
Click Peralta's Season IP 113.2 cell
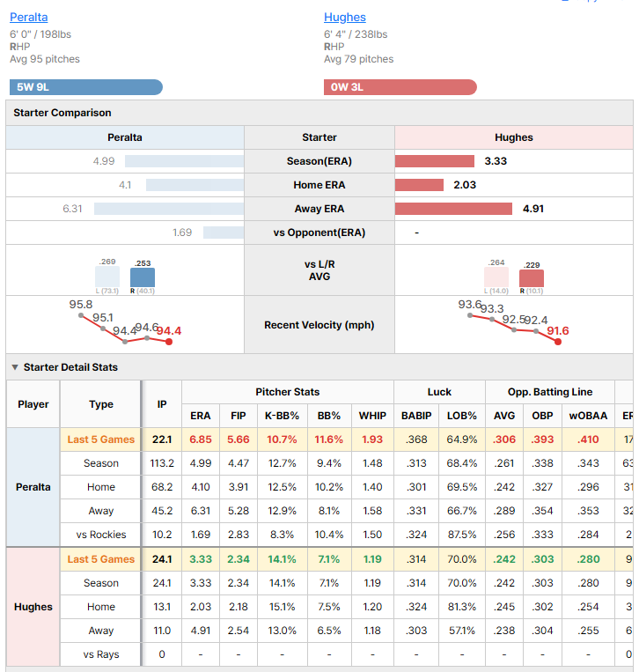162,463
